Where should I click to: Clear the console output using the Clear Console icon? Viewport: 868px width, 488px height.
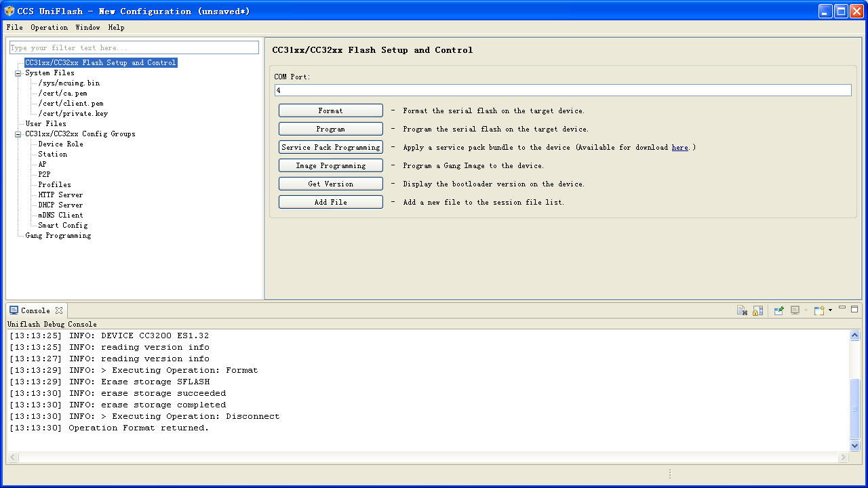(x=742, y=310)
